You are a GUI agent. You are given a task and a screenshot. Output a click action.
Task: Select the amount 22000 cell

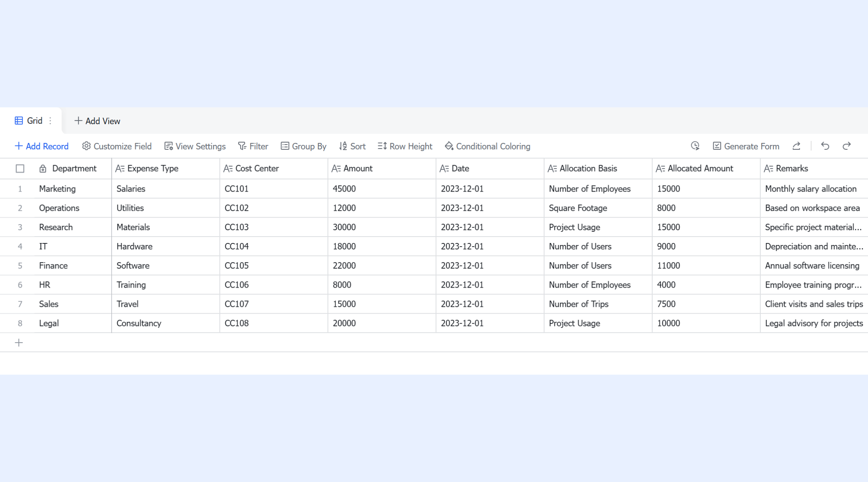click(x=382, y=266)
